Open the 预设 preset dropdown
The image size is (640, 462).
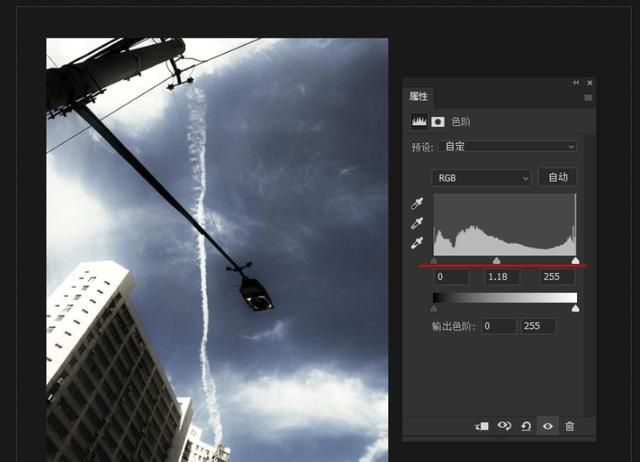click(508, 146)
